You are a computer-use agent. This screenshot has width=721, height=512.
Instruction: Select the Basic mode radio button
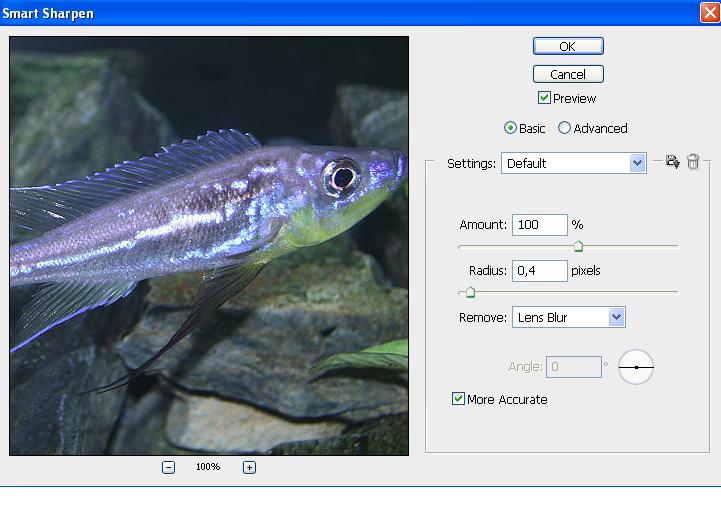tap(510, 128)
